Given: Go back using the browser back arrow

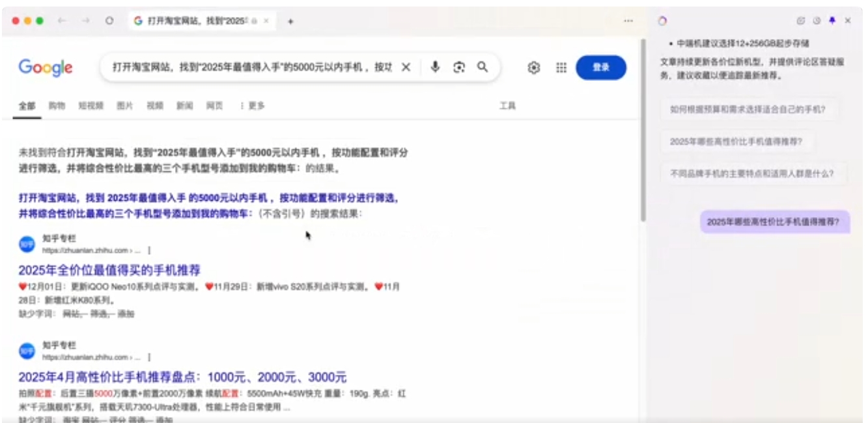Looking at the screenshot, I should tap(62, 21).
